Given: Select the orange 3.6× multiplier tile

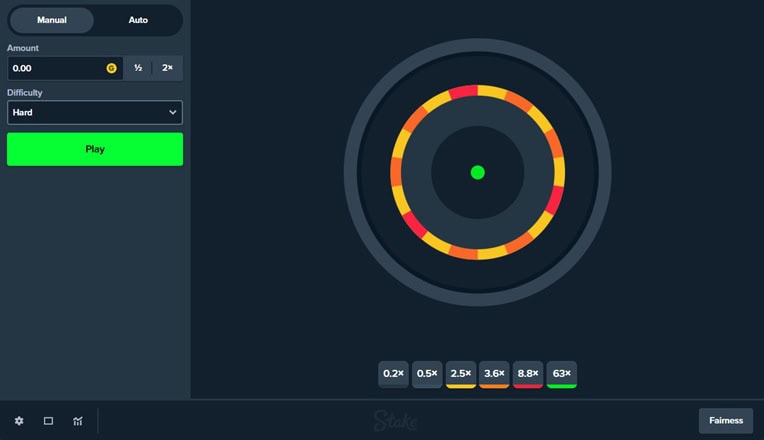Looking at the screenshot, I should 494,374.
